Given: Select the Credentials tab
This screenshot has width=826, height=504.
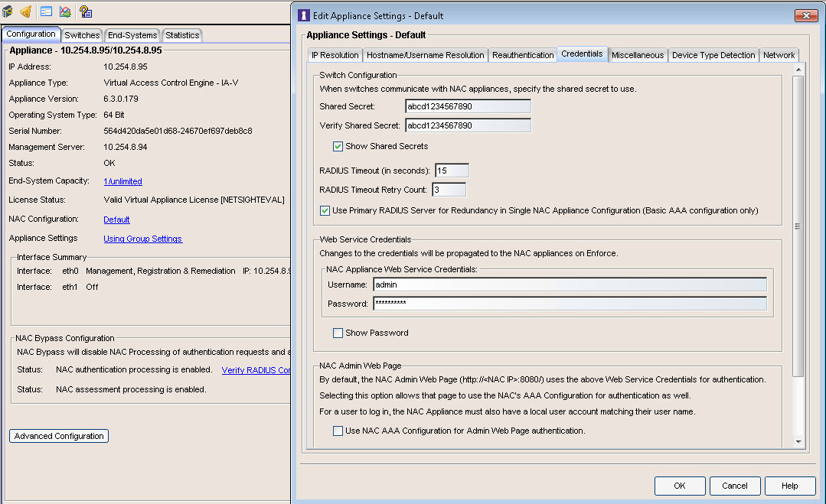Looking at the screenshot, I should (x=582, y=54).
